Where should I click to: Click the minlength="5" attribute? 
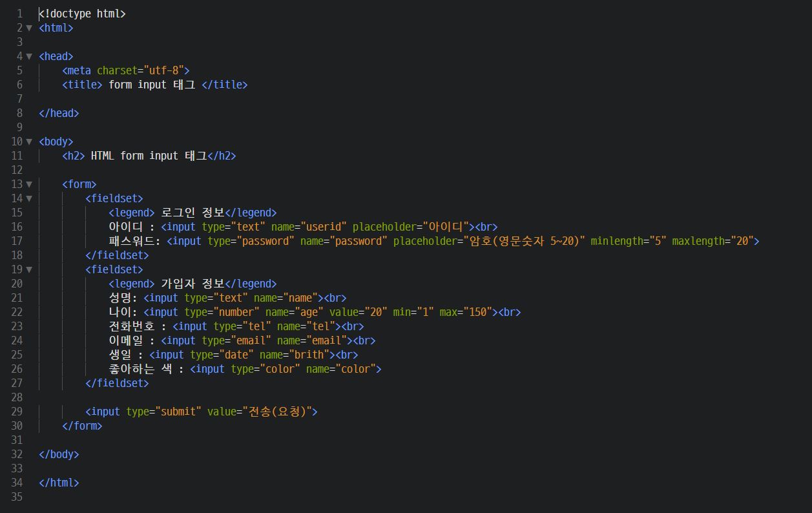[629, 241]
